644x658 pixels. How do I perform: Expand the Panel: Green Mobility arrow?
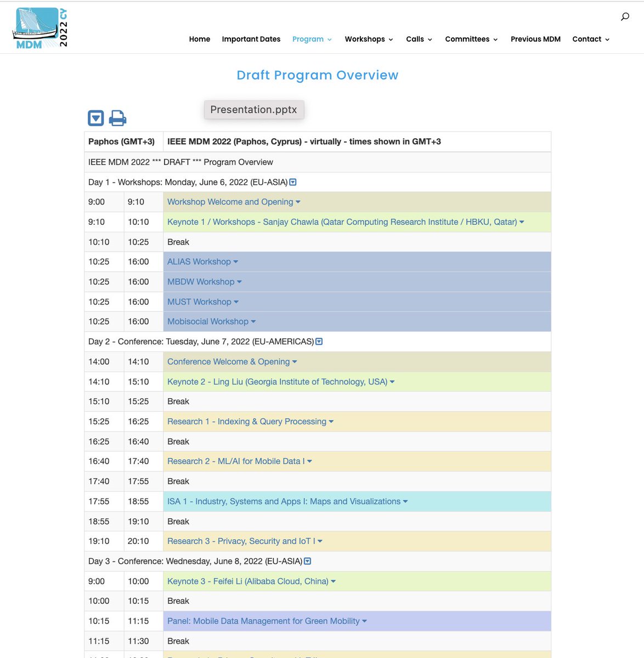pos(364,621)
